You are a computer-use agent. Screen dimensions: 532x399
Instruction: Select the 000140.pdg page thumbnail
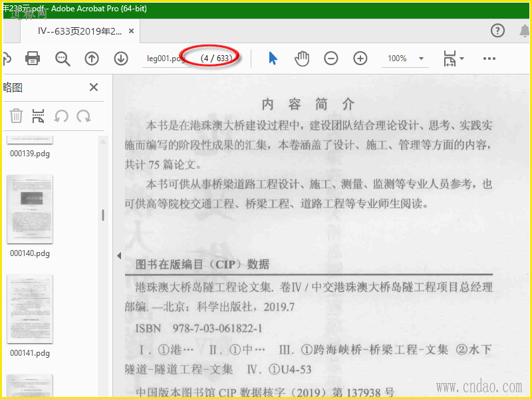coord(30,209)
